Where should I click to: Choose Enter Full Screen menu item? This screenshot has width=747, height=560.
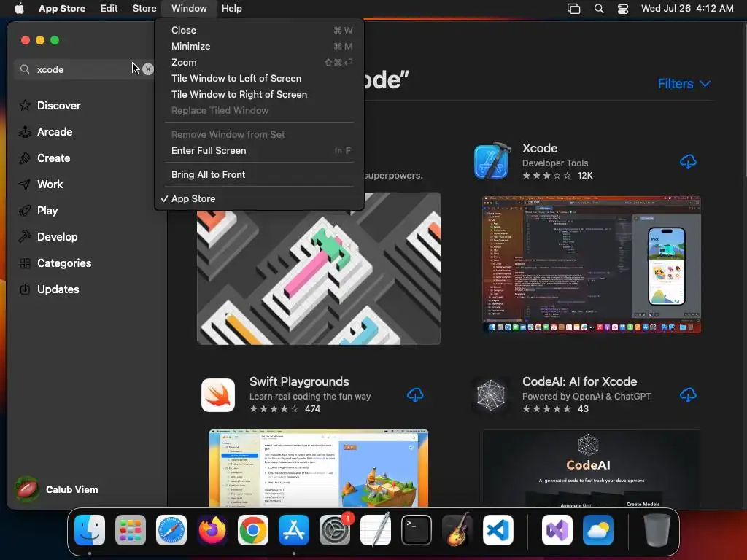tap(260, 150)
